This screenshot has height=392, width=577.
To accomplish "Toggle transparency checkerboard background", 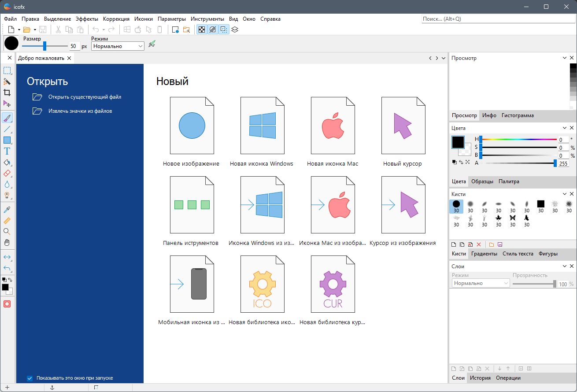I will click(x=201, y=30).
